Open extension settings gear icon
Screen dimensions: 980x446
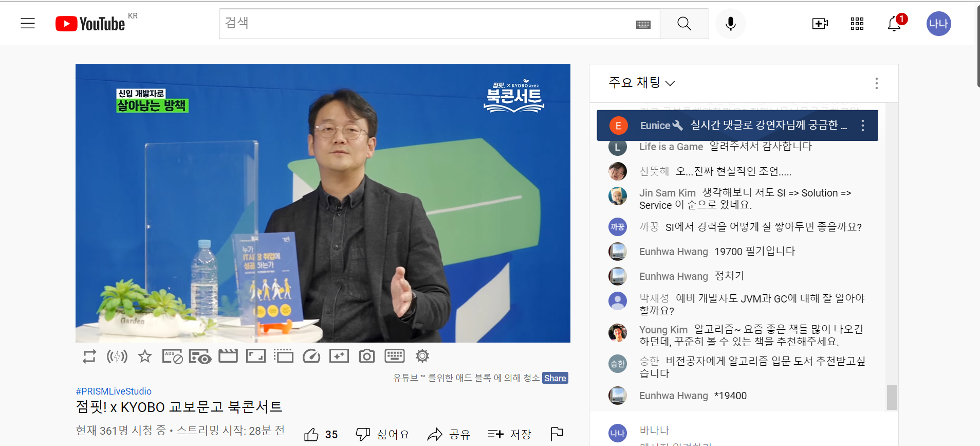point(422,356)
